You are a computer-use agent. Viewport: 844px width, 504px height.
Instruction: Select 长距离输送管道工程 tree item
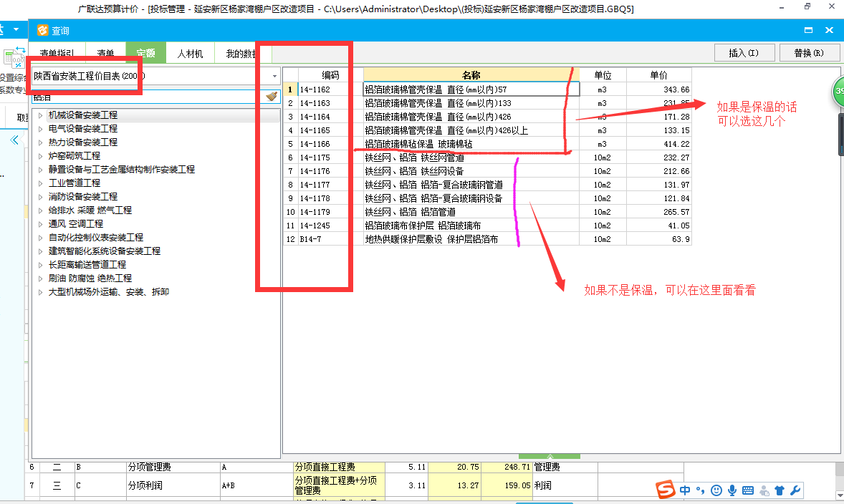(87, 265)
